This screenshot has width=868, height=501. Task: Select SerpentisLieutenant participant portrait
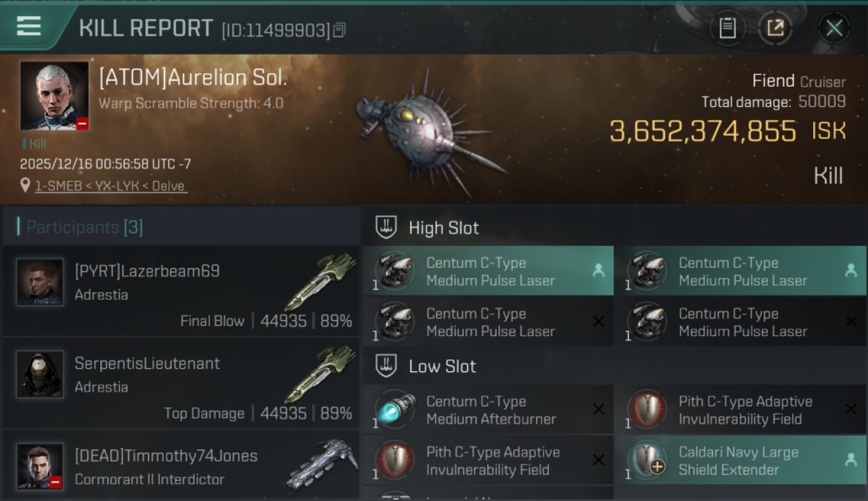(x=40, y=374)
